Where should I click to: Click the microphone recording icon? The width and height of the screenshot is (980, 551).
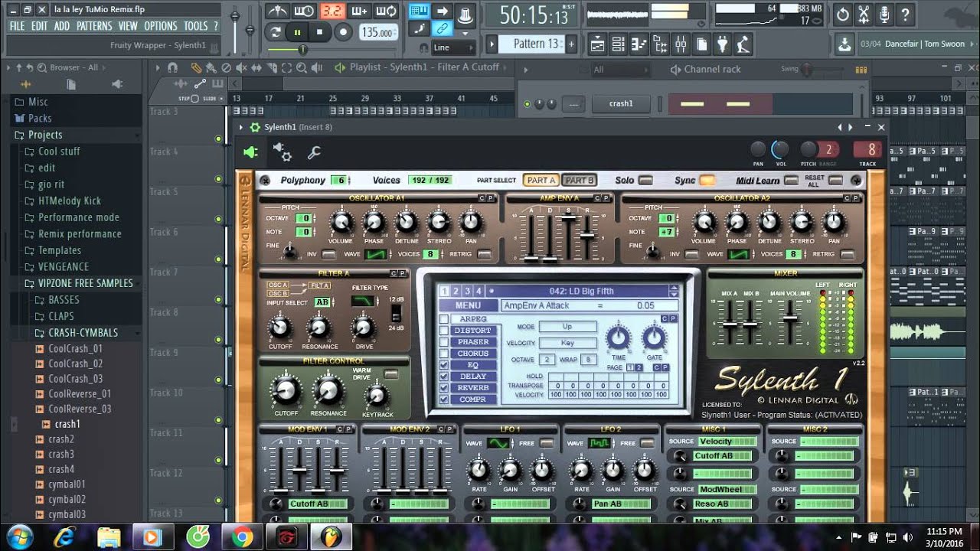pos(885,14)
